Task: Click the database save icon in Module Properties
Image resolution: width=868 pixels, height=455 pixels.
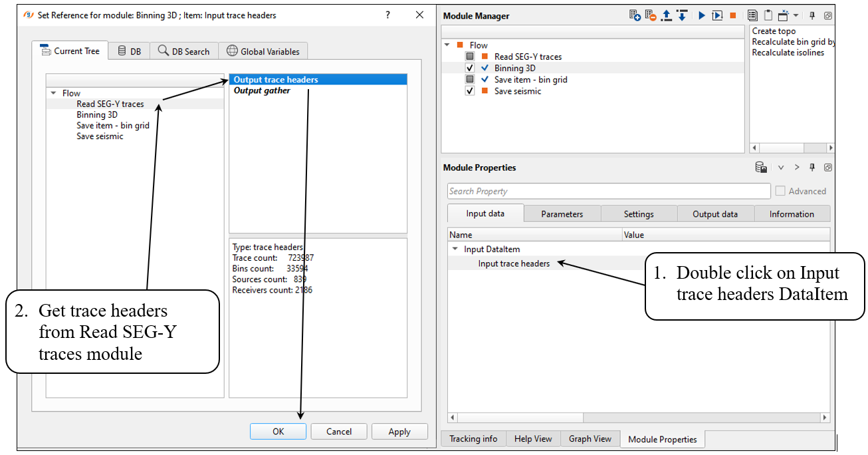Action: point(761,168)
